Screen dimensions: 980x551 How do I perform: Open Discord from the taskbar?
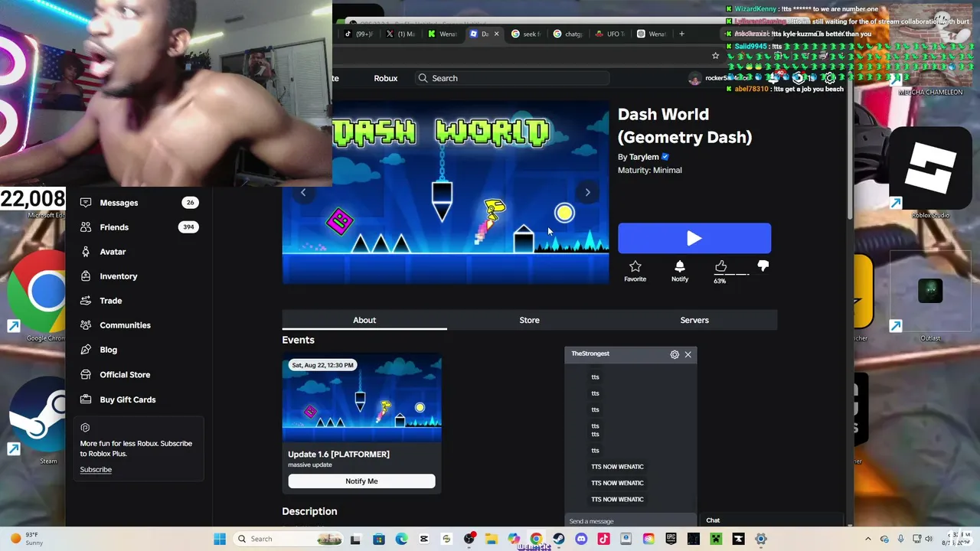[581, 539]
